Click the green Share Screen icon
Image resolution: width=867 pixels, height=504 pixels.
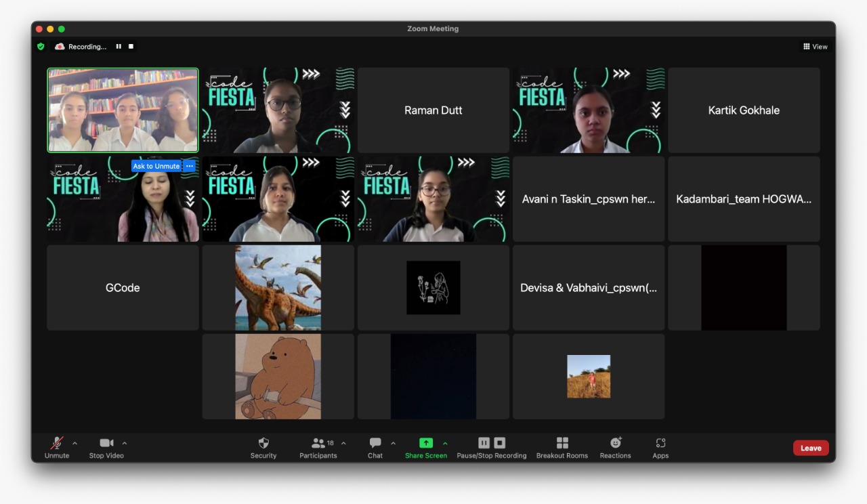pyautogui.click(x=426, y=443)
